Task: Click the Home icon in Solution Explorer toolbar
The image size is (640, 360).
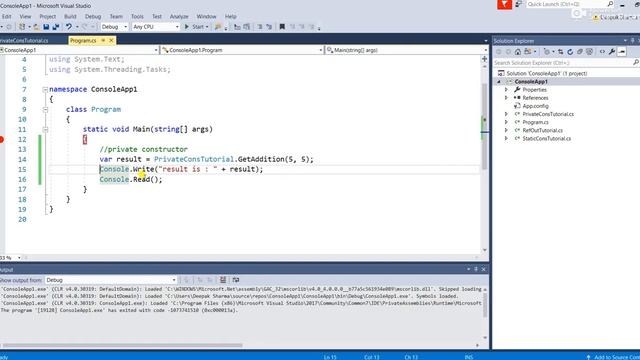Action: pos(518,52)
